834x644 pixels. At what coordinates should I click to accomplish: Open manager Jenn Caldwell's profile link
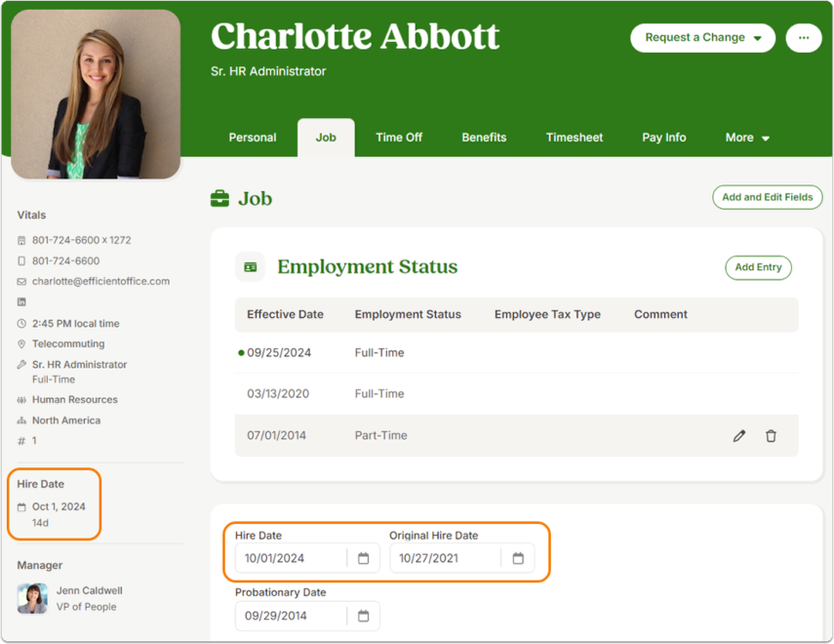(x=90, y=590)
